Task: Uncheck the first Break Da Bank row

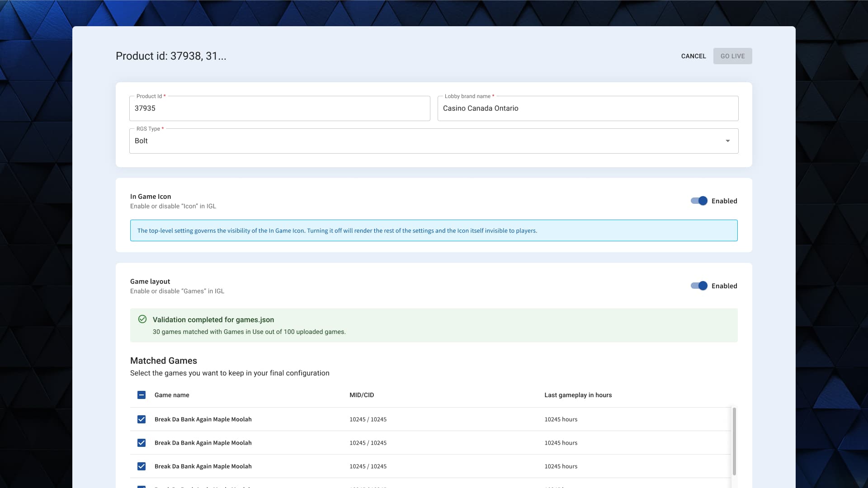Action: pyautogui.click(x=142, y=419)
